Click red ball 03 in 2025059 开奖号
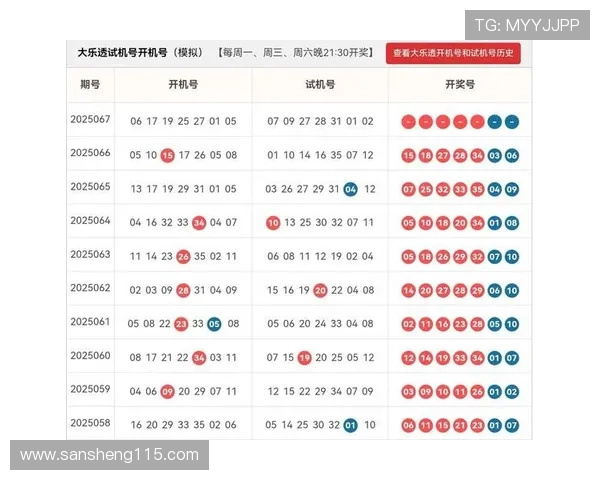This screenshot has height=480, width=600. pyautogui.click(x=408, y=392)
